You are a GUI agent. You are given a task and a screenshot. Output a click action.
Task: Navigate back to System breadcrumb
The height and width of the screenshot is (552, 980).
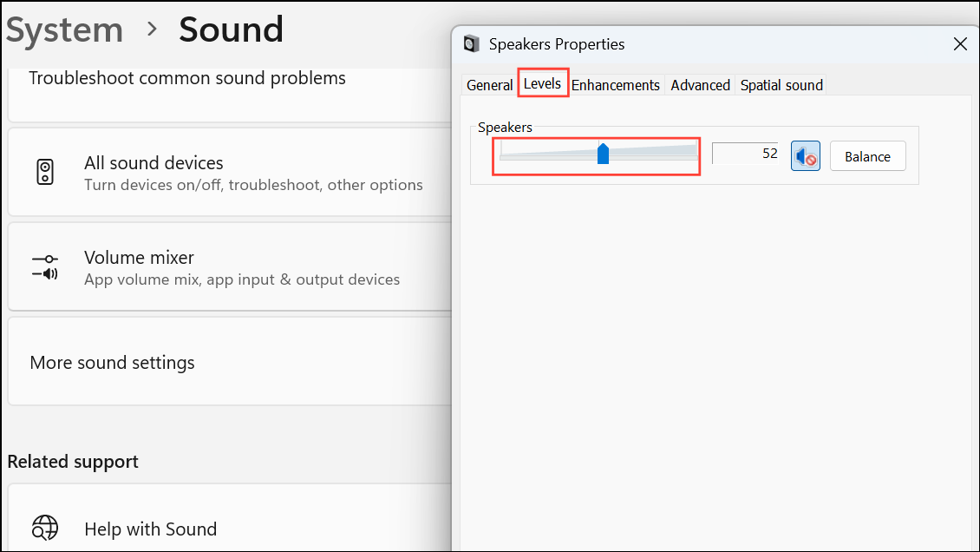pos(65,30)
